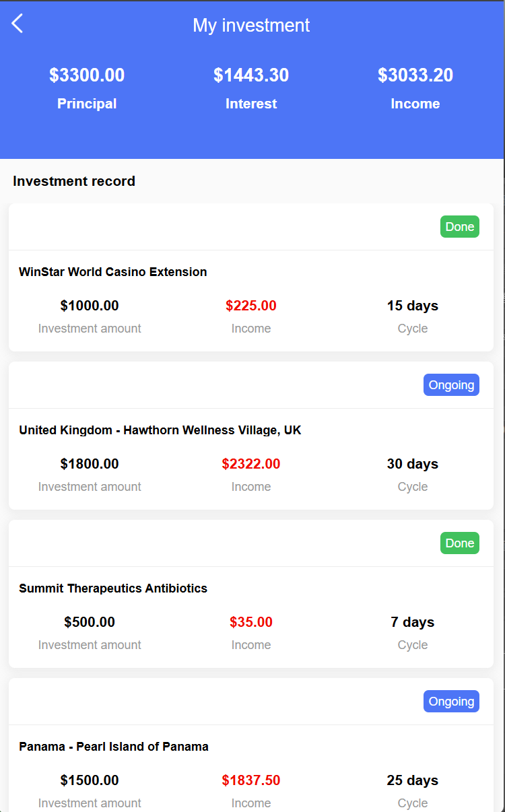The image size is (505, 812).
Task: Click the Done badge on WinStar record
Action: (460, 226)
